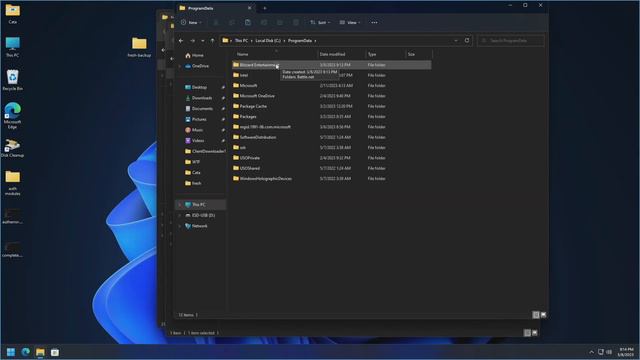The width and height of the screenshot is (640, 360).
Task: Open the Recycle Bin desktop icon
Action: tap(13, 80)
